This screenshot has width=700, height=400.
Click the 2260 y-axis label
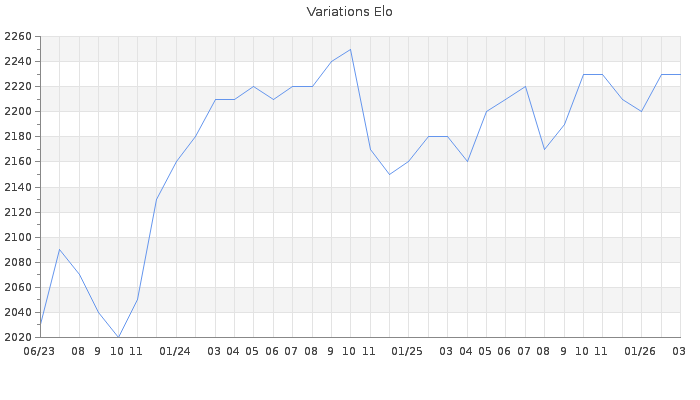click(x=18, y=37)
